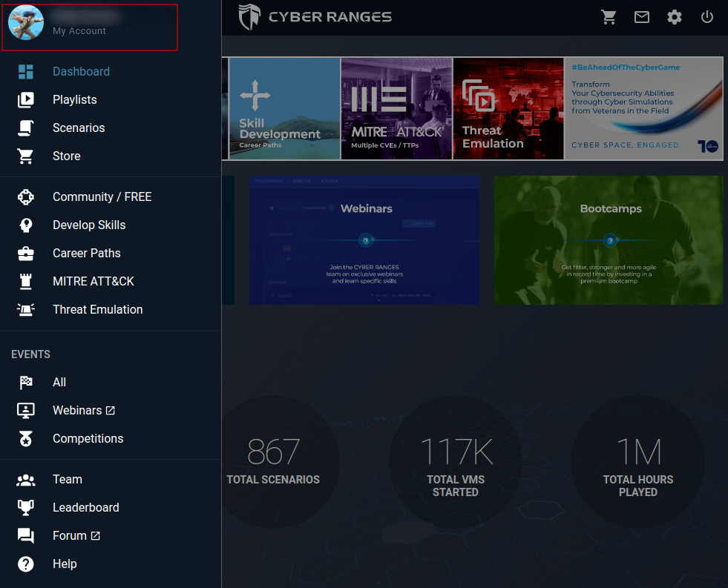Click the Competitions entry
728x588 pixels.
[x=88, y=438]
